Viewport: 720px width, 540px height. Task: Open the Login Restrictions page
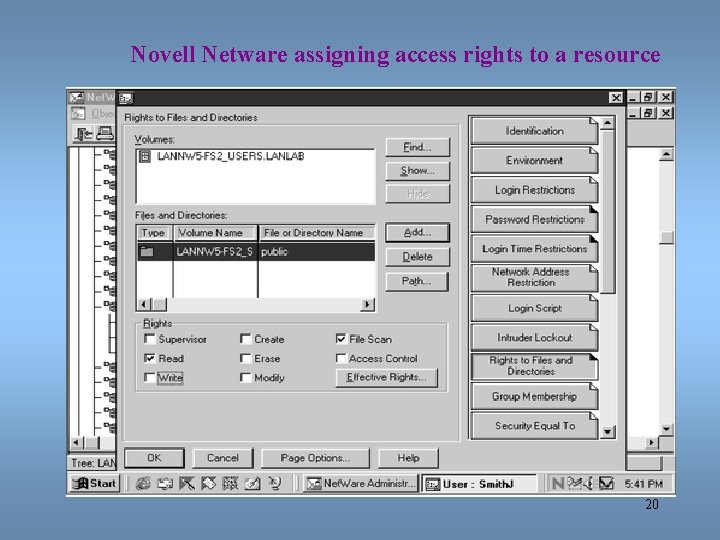534,190
